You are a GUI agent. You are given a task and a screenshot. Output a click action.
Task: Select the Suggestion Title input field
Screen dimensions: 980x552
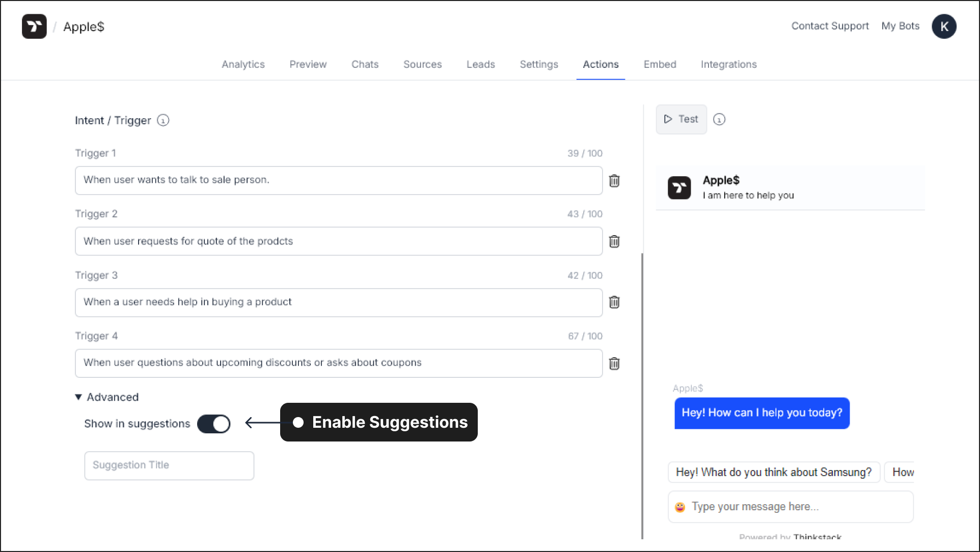(x=168, y=465)
